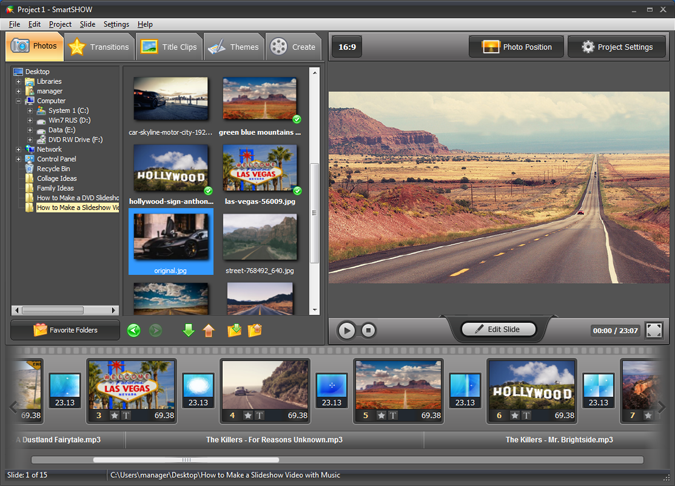Viewport: 675px width, 486px height.
Task: Click the folder with green arrow icon
Action: [x=234, y=330]
